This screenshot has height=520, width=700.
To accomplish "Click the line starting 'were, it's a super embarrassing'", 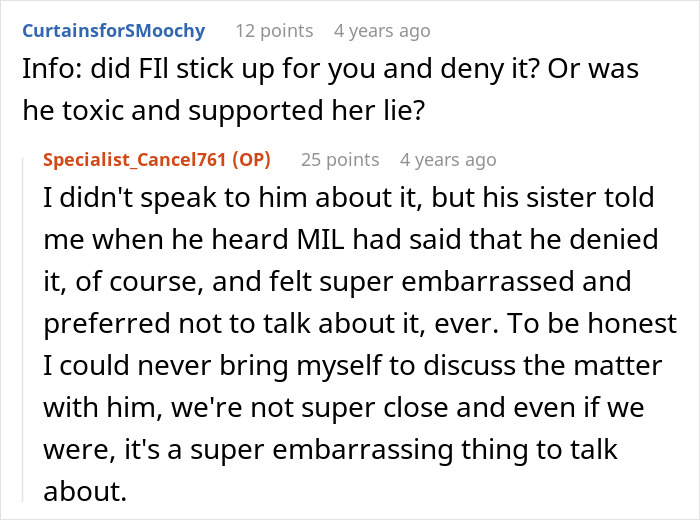I will 330,449.
